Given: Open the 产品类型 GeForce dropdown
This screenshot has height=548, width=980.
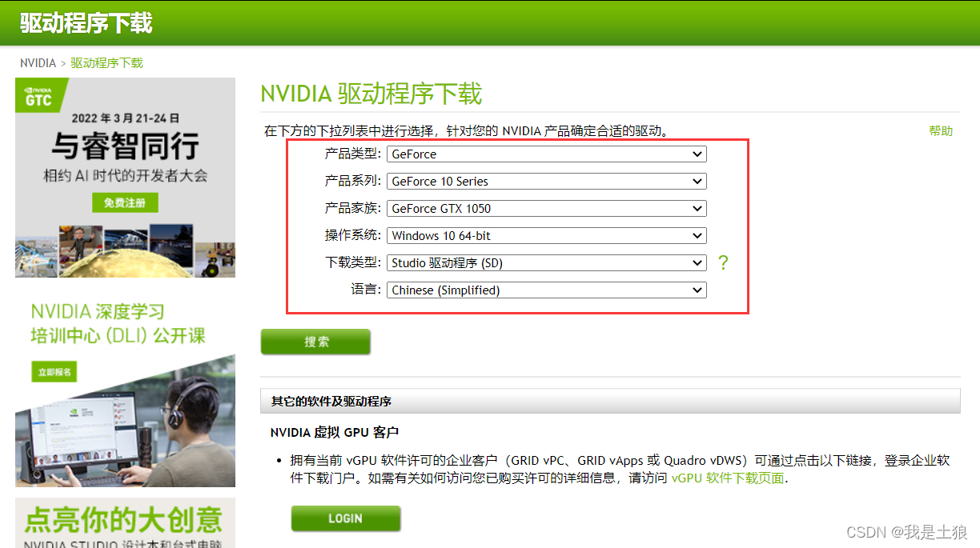Looking at the screenshot, I should pyautogui.click(x=547, y=154).
